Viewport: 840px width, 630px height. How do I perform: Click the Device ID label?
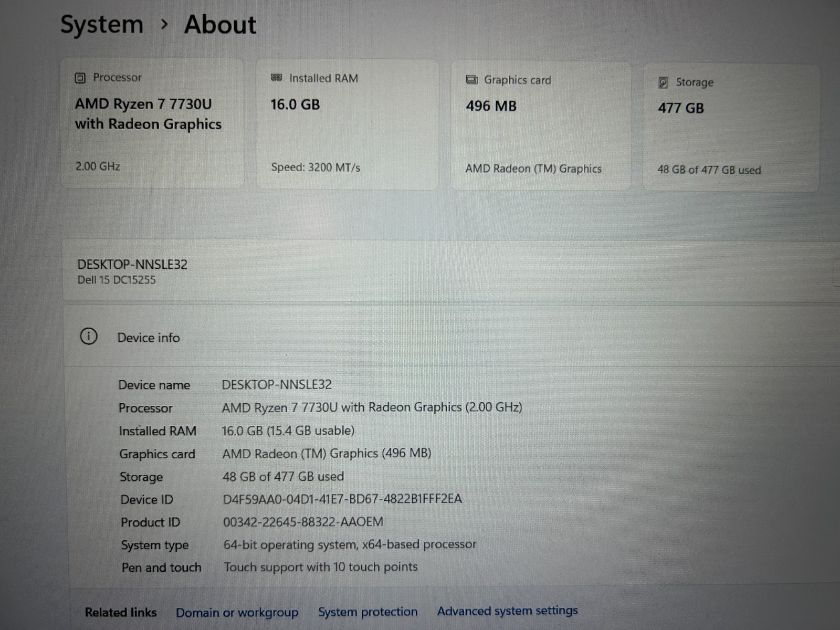(x=146, y=499)
